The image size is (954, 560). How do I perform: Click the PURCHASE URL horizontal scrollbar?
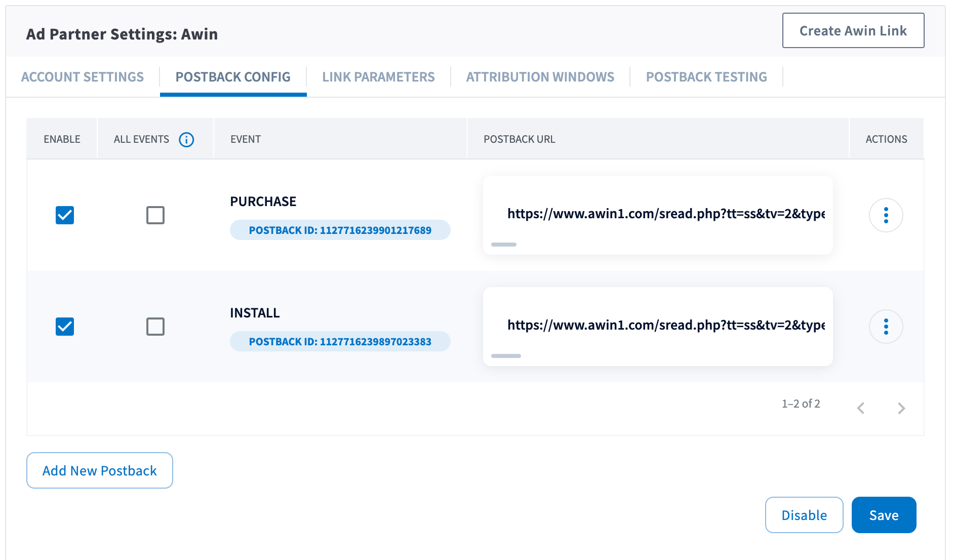[504, 245]
